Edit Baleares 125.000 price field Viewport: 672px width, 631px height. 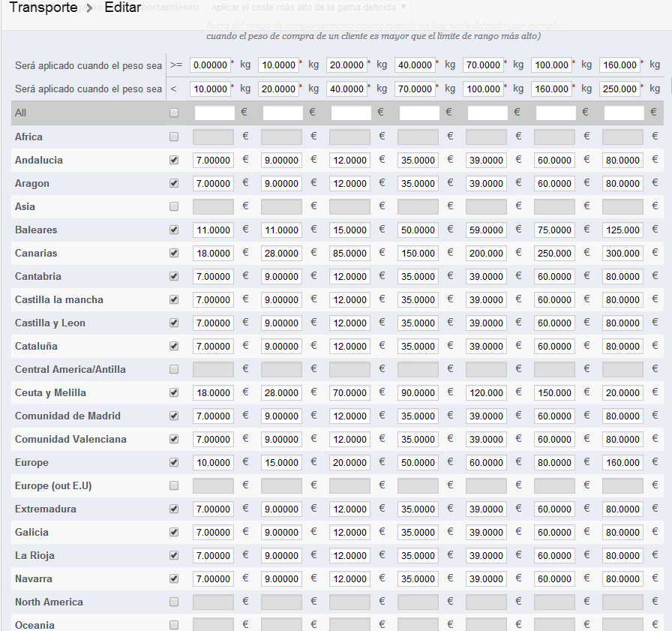(622, 230)
